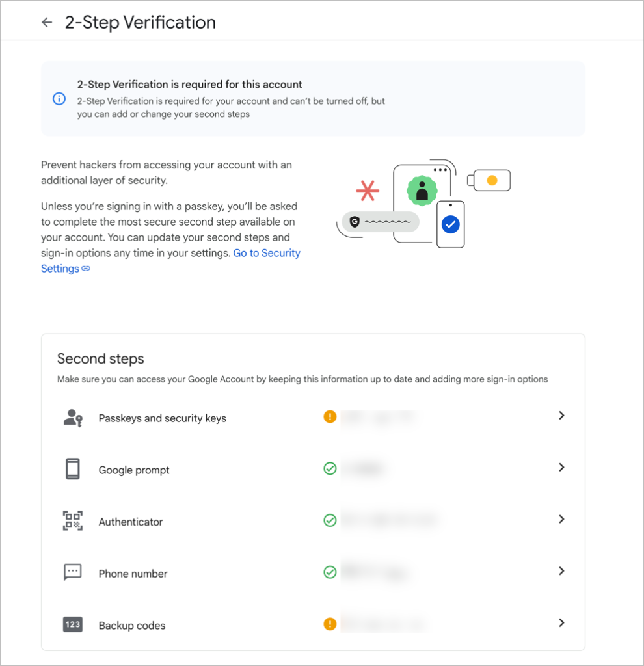The image size is (644, 666).
Task: Click the external link icon after Security Settings
Action: pyautogui.click(x=87, y=269)
